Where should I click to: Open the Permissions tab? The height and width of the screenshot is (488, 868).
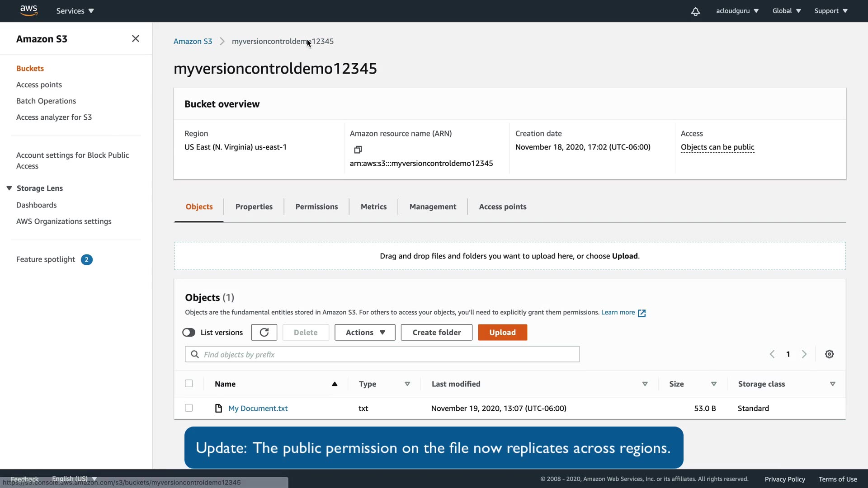(x=316, y=207)
